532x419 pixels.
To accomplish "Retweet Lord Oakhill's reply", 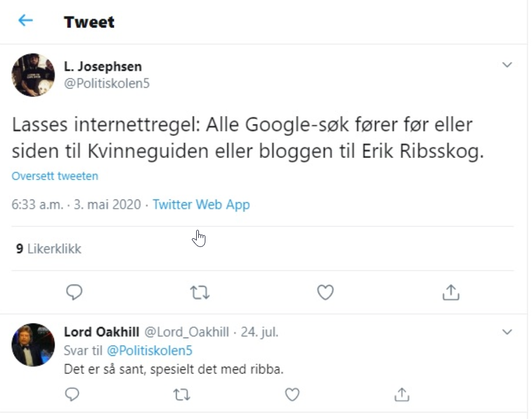I will click(x=182, y=395).
